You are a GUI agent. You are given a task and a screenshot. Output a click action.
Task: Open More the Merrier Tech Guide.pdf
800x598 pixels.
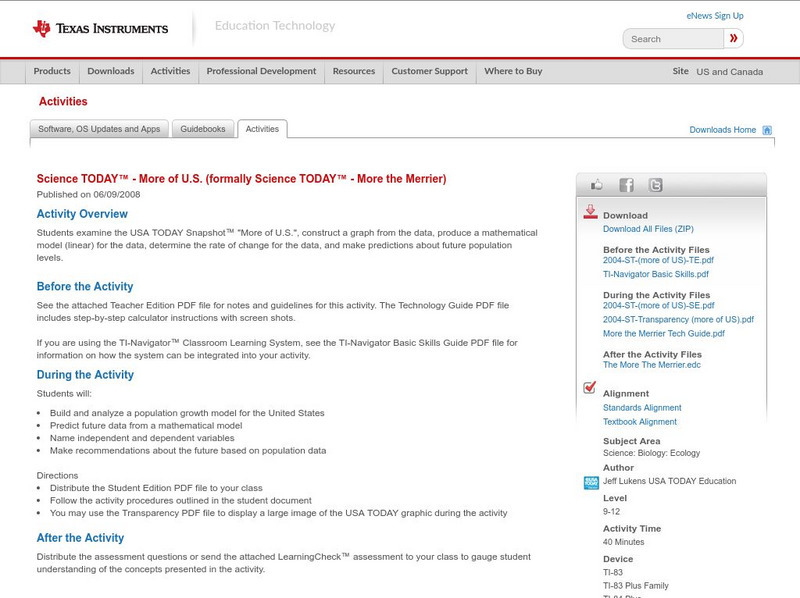[x=663, y=334]
